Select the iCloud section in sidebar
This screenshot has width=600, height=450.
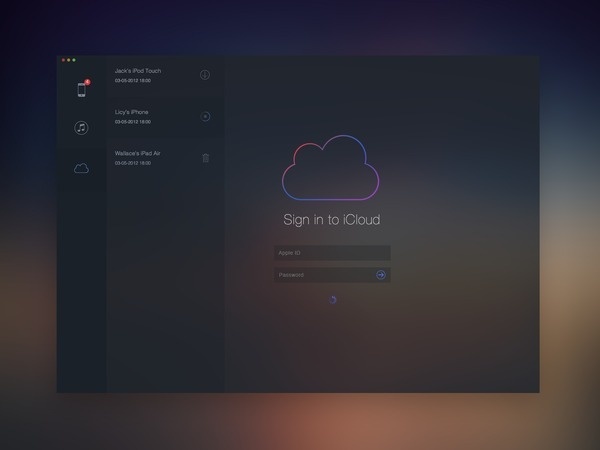(x=81, y=168)
